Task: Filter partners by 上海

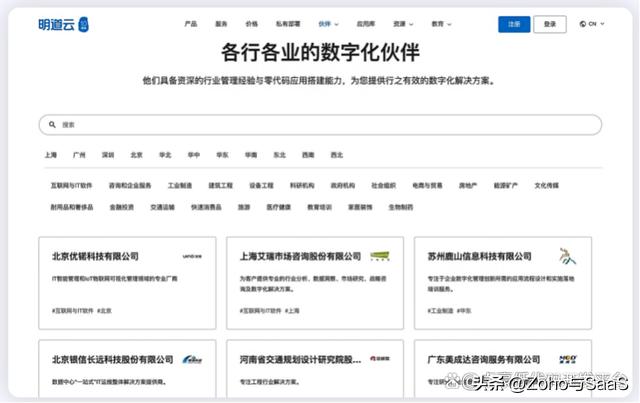Action: click(51, 155)
